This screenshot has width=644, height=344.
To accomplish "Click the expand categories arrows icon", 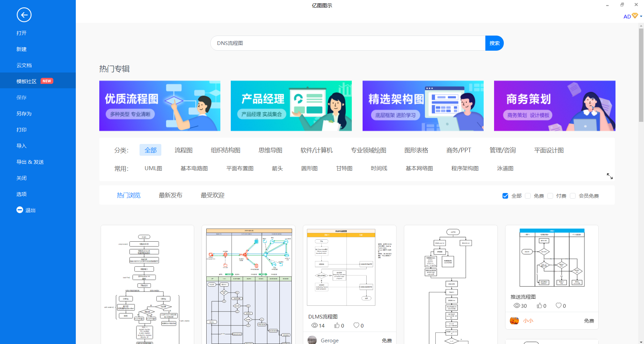I will (610, 176).
